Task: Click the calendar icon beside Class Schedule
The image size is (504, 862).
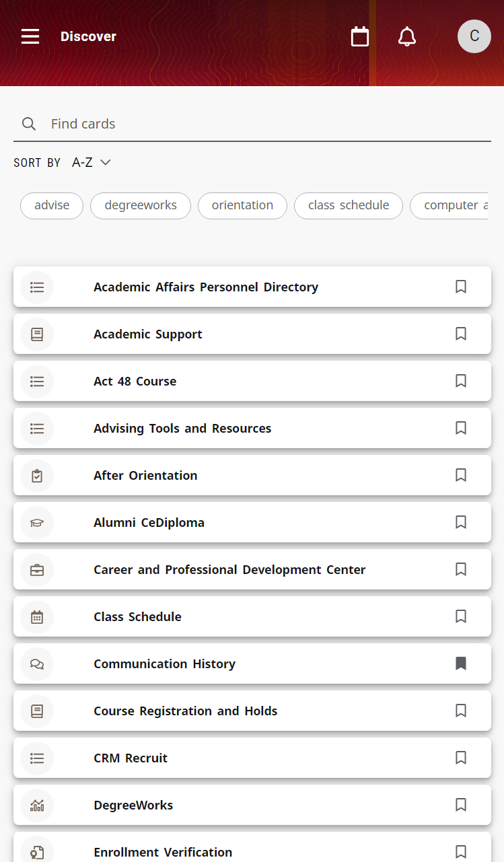Action: pyautogui.click(x=37, y=617)
